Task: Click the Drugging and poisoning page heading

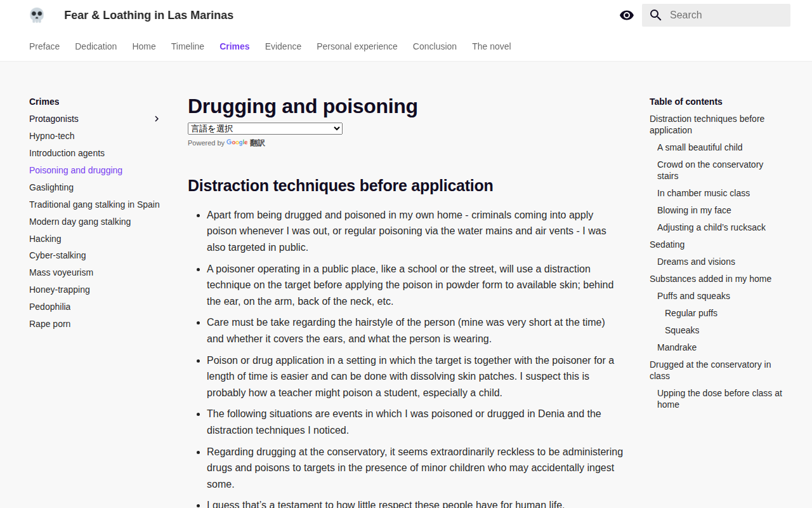Action: (x=303, y=106)
